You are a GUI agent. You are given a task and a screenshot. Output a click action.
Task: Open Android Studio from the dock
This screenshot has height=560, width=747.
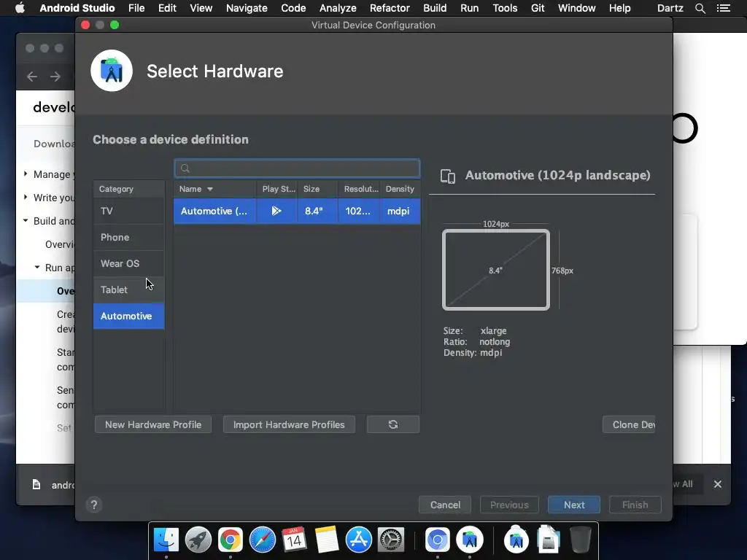tap(470, 540)
